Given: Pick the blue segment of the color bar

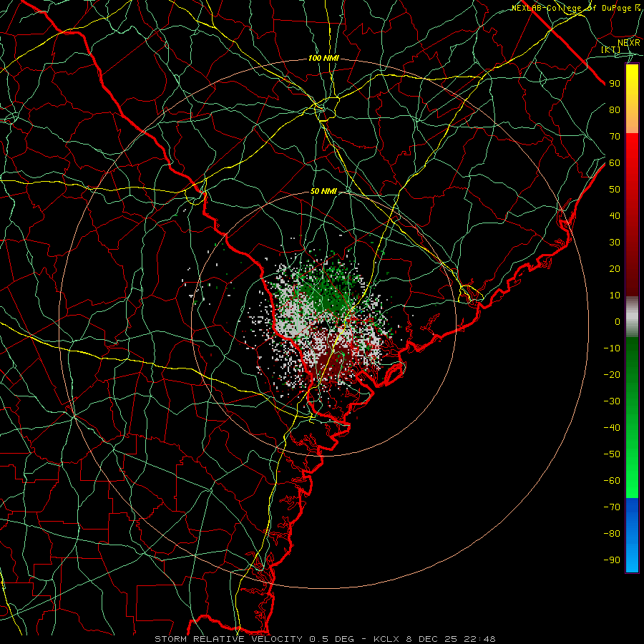Looking at the screenshot, I should 632,535.
